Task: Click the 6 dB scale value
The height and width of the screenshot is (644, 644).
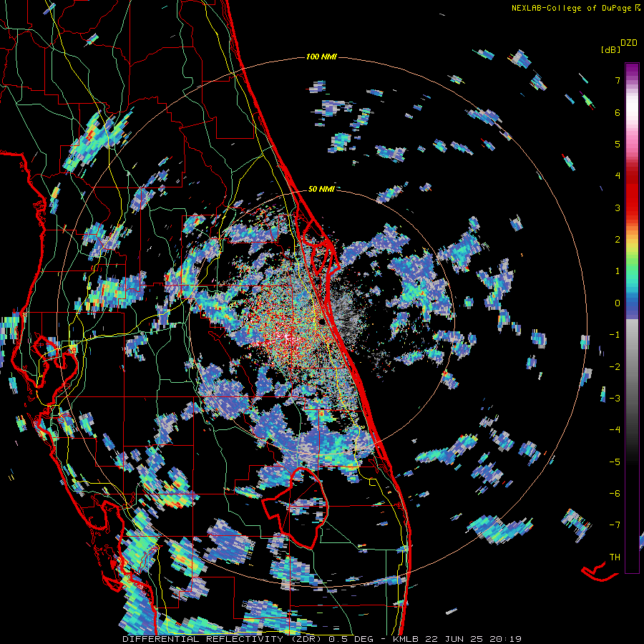Action: [x=618, y=112]
